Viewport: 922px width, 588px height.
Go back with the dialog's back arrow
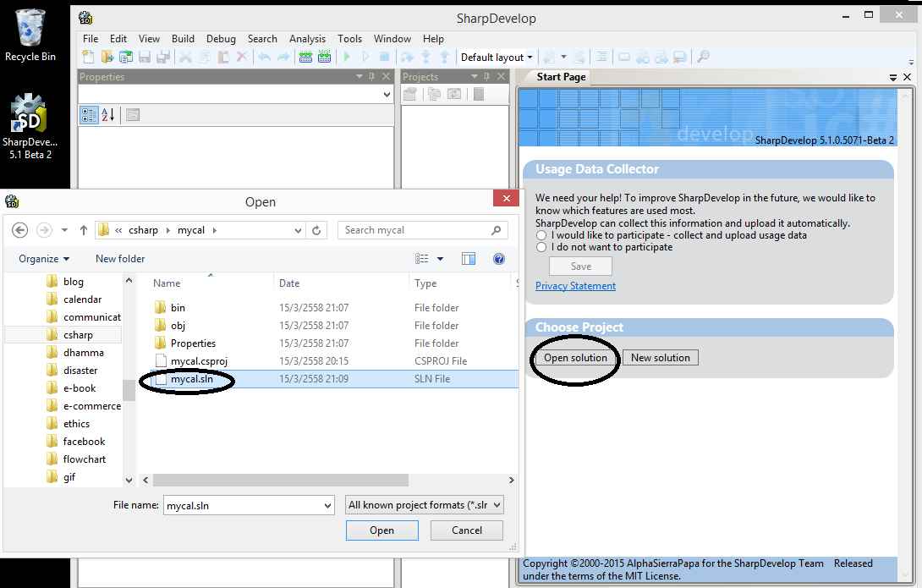pos(20,230)
